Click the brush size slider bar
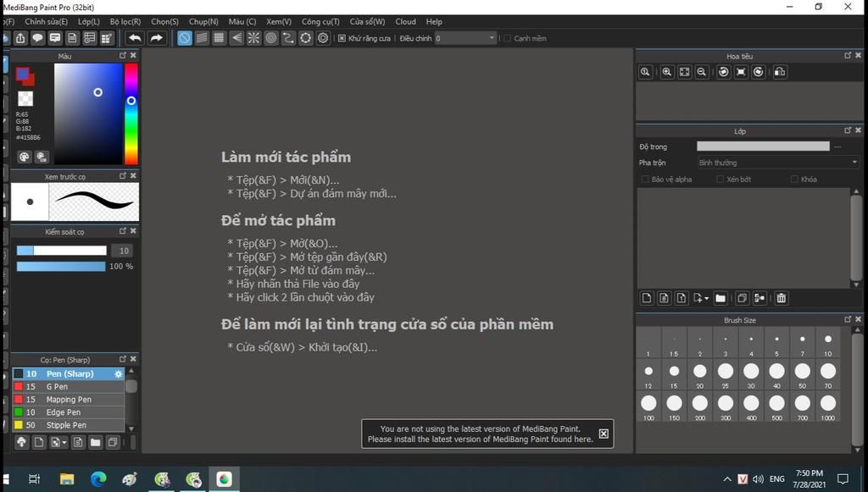The image size is (868, 492). click(61, 251)
